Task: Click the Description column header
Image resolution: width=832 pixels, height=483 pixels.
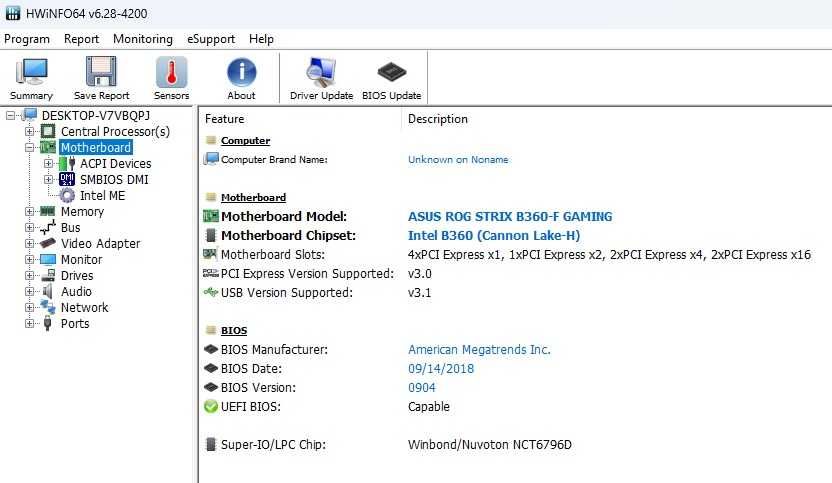Action: click(x=438, y=119)
